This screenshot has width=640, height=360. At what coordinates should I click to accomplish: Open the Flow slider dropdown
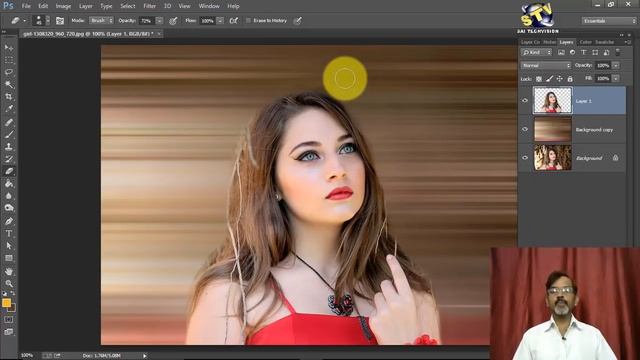click(x=220, y=20)
